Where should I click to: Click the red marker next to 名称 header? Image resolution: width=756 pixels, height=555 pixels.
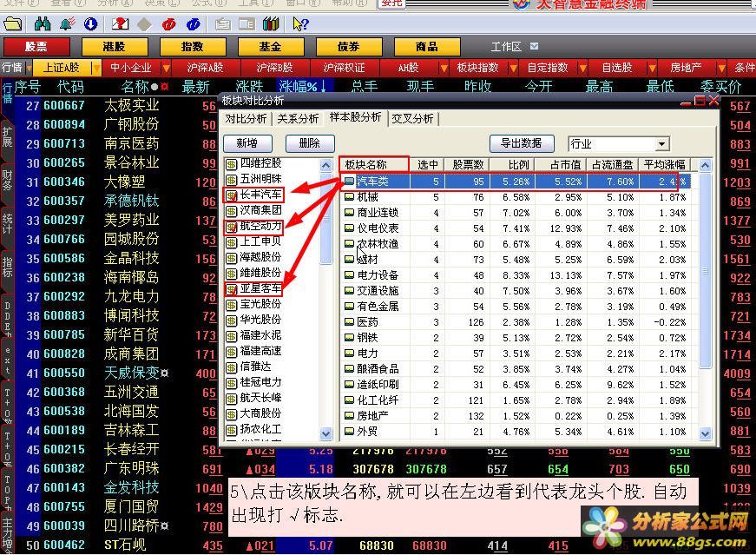point(165,87)
